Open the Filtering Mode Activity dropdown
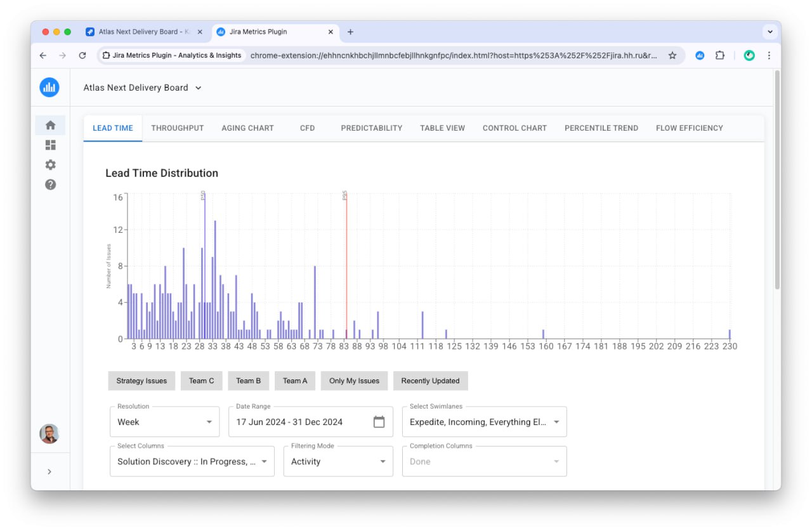This screenshot has height=531, width=812. tap(338, 461)
